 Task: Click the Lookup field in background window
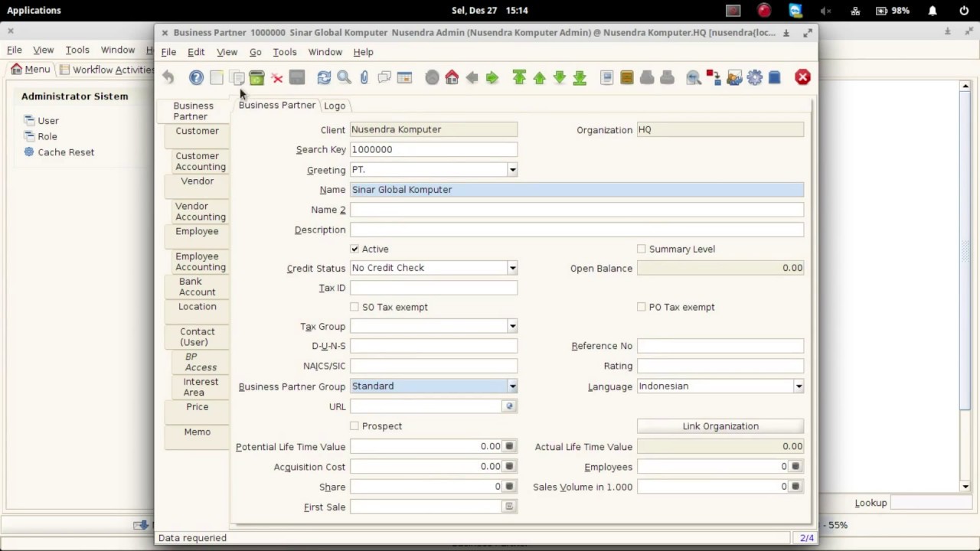click(x=930, y=503)
